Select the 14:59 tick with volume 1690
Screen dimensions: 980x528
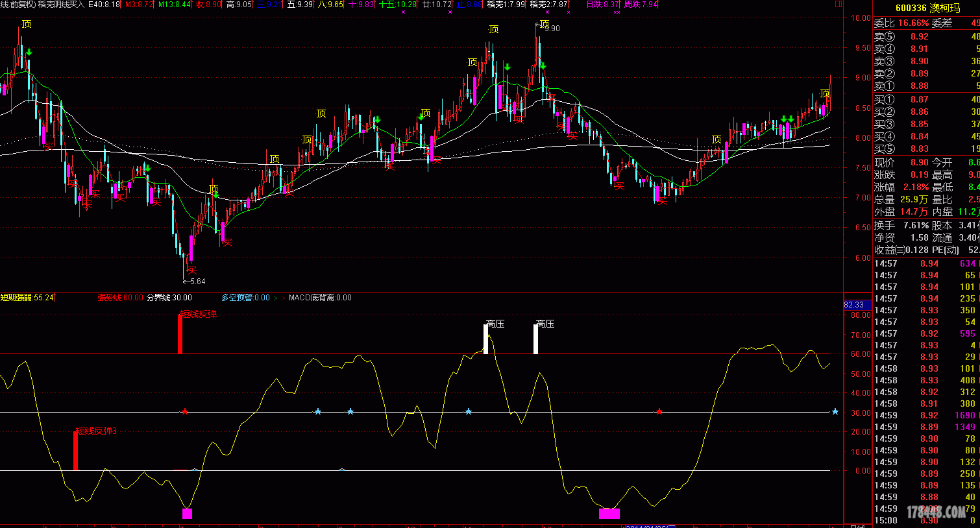(x=927, y=415)
